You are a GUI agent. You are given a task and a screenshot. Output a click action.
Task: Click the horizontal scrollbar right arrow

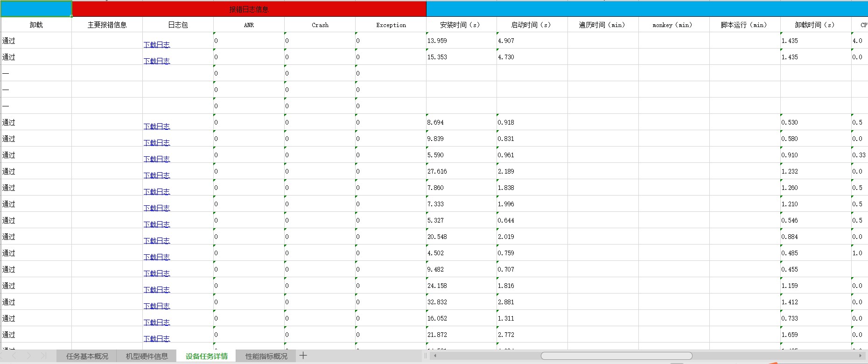click(861, 356)
